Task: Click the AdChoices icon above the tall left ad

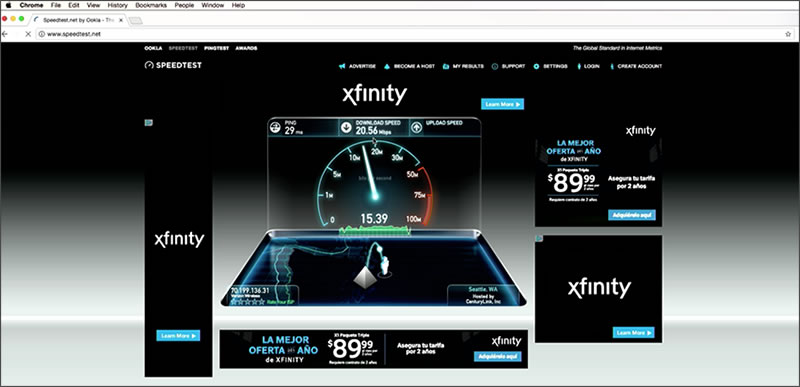Action: pyautogui.click(x=148, y=122)
